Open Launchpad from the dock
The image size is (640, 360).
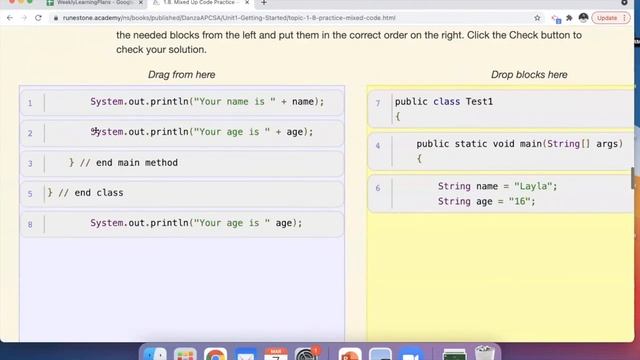point(185,354)
